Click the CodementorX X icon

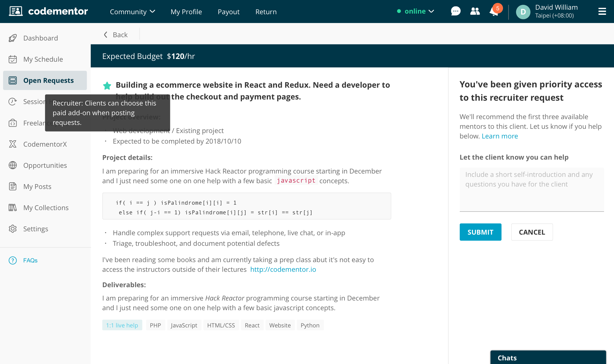click(x=13, y=144)
